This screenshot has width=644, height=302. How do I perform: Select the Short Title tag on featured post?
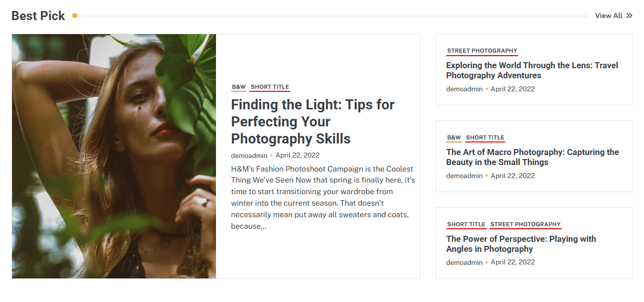[x=270, y=87]
